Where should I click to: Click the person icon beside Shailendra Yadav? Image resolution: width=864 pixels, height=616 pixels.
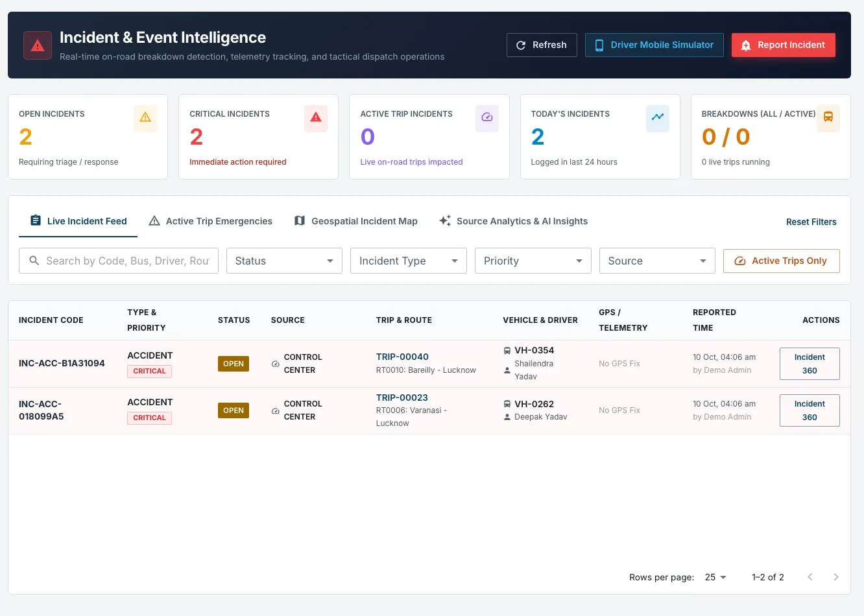pyautogui.click(x=507, y=370)
